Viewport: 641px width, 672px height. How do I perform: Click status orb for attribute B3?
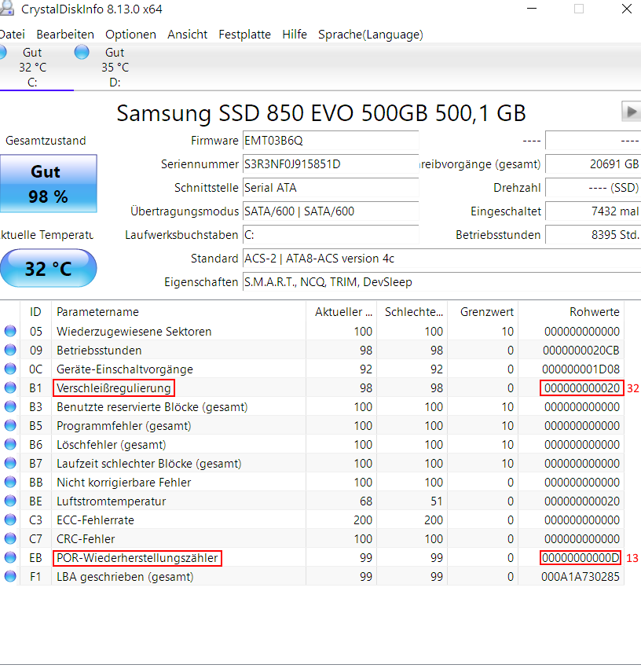[10, 406]
